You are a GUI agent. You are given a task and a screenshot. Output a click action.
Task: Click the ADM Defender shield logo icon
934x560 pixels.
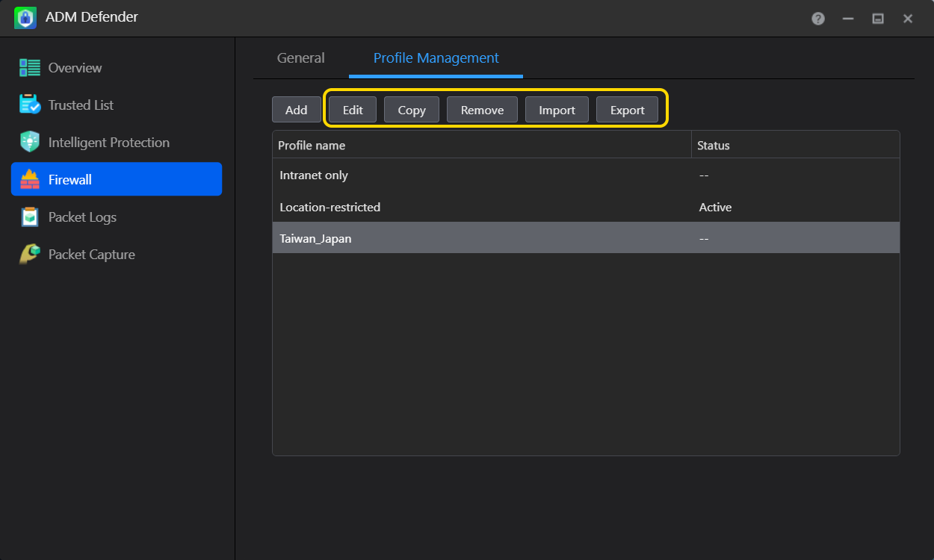point(25,18)
